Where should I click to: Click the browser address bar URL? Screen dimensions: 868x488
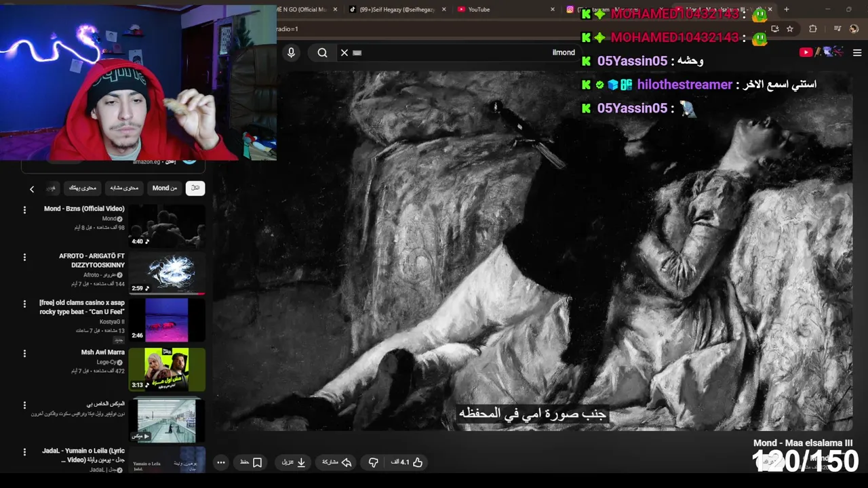point(287,29)
